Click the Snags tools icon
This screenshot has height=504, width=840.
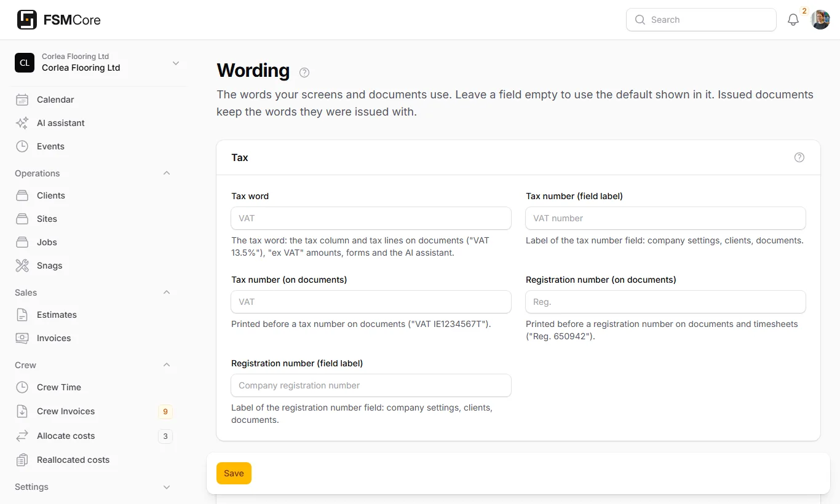[22, 266]
